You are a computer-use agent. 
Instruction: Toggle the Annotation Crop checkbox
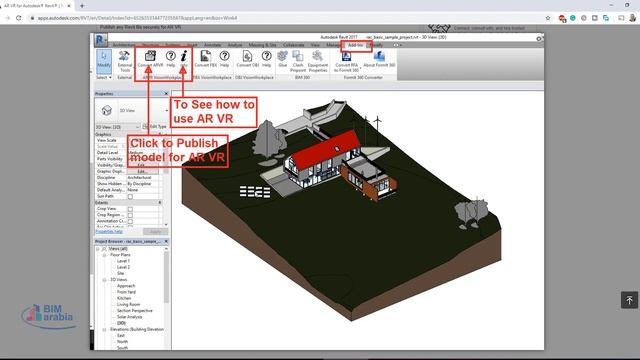pos(130,221)
